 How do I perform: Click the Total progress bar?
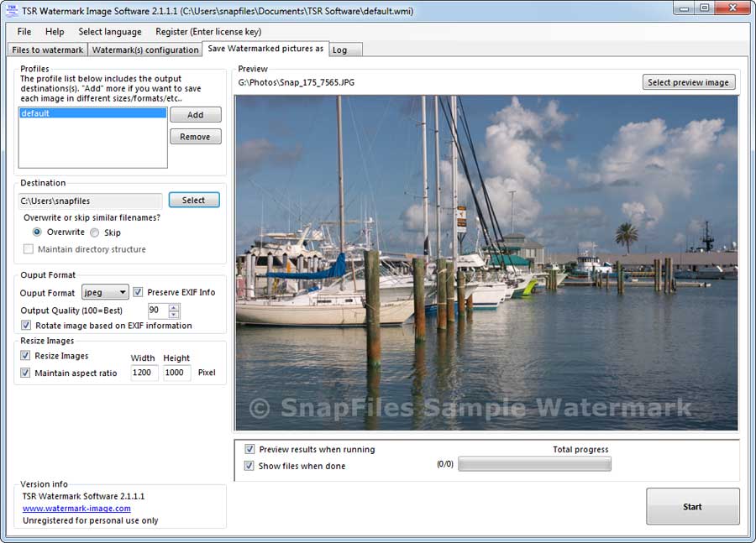click(x=534, y=464)
